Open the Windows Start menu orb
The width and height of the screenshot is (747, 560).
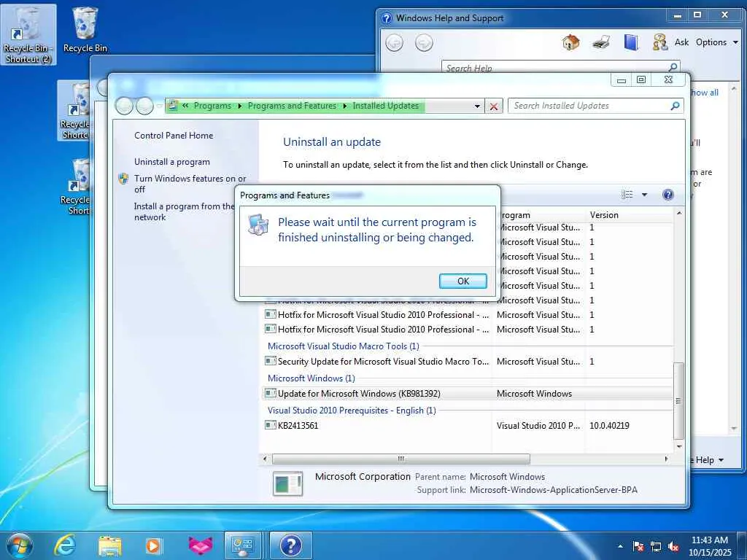pyautogui.click(x=20, y=545)
